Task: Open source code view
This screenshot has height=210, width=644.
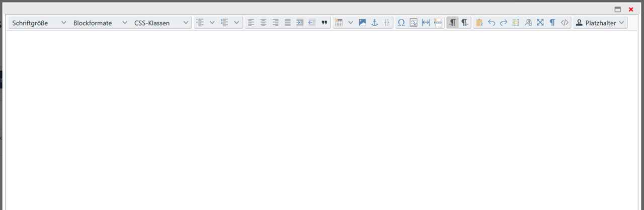Action: tap(565, 23)
